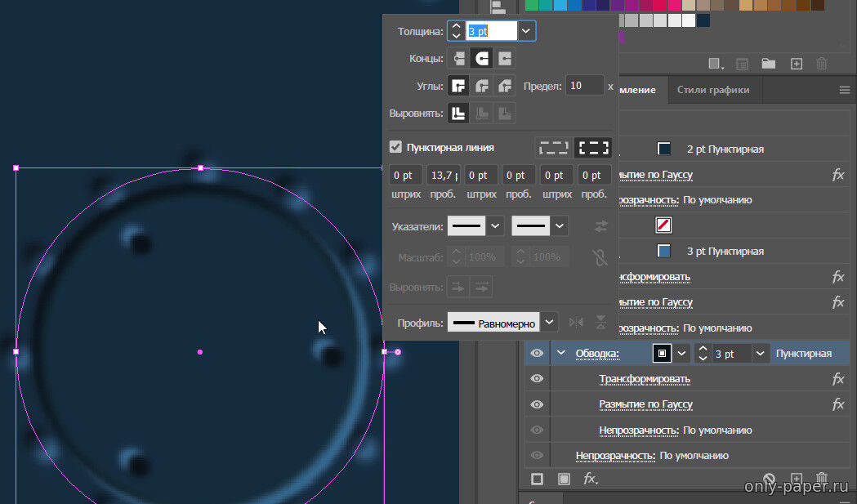Uncheck the Пунктирная линия checkbox
The image size is (857, 504).
[x=396, y=147]
